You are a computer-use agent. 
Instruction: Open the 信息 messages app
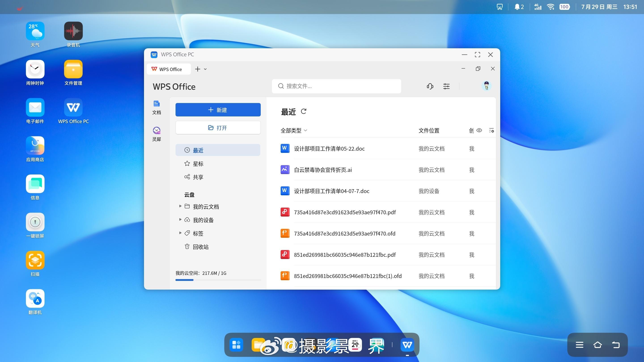pos(35,184)
